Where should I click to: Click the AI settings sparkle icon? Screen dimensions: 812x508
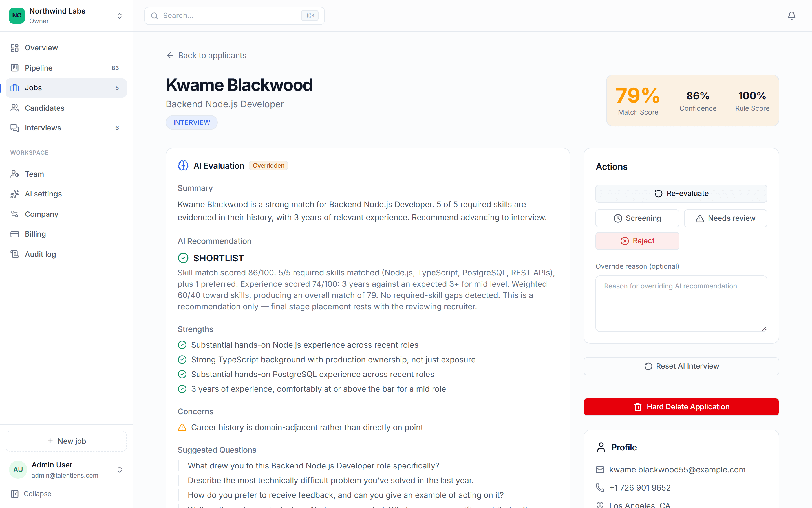14,194
